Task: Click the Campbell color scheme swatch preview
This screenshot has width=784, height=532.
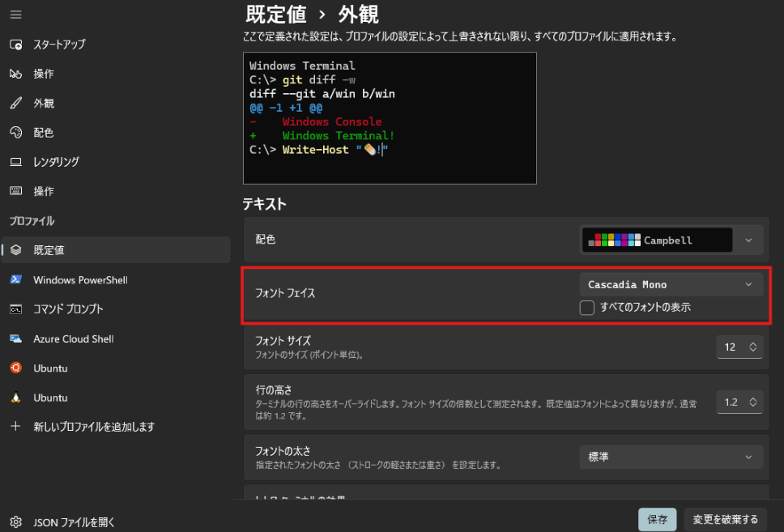Action: [x=657, y=240]
